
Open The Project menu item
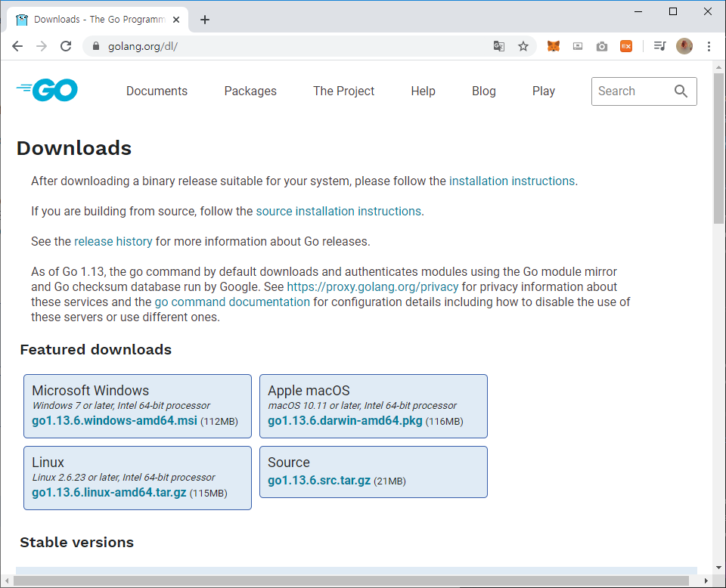click(x=343, y=91)
